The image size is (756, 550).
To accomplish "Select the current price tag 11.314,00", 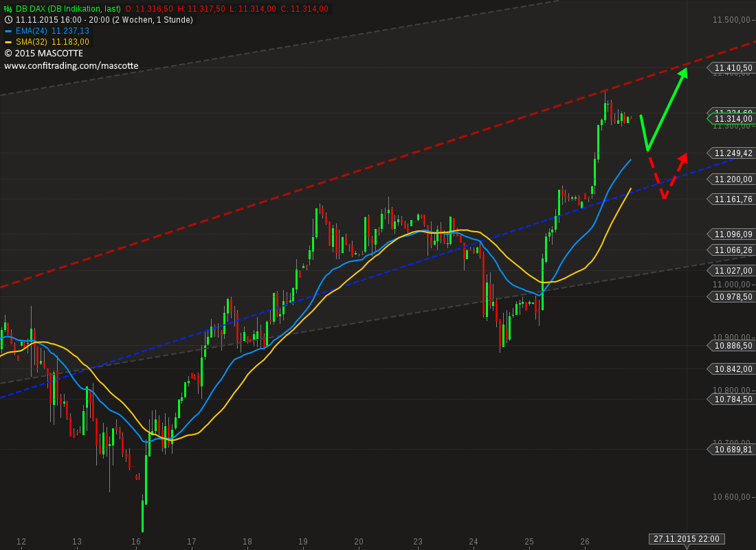I will (x=732, y=119).
